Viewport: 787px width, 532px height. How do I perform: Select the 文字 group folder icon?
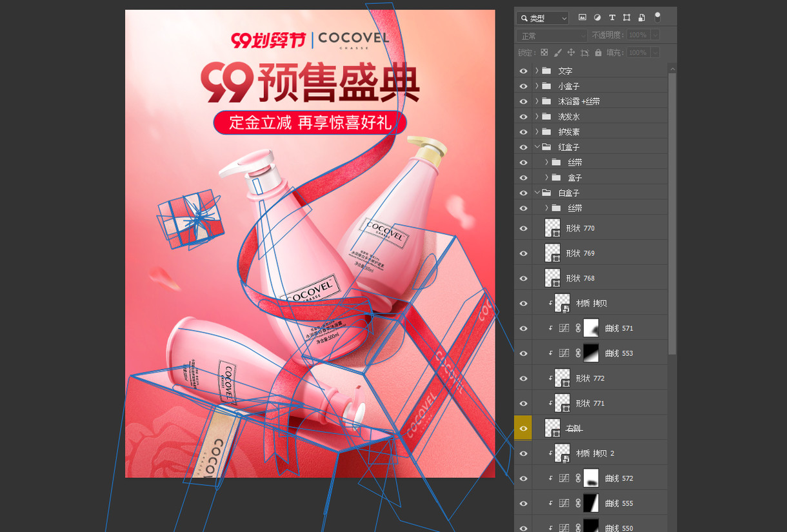pos(546,70)
